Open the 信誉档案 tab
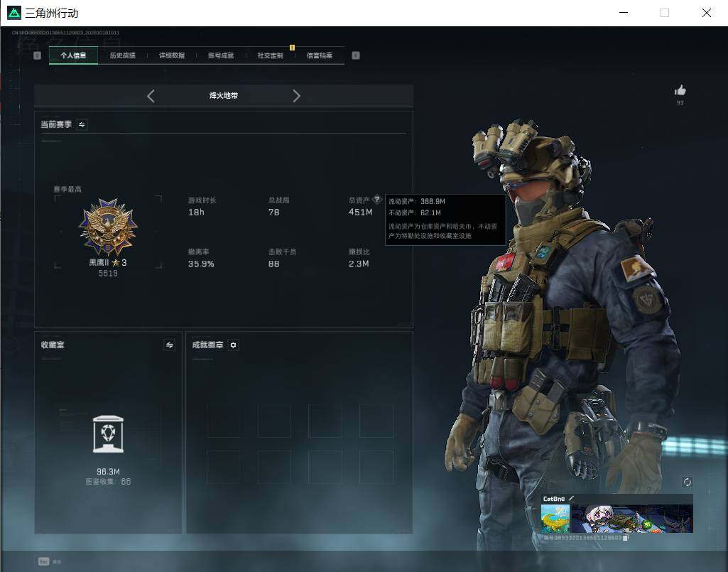 click(x=320, y=55)
